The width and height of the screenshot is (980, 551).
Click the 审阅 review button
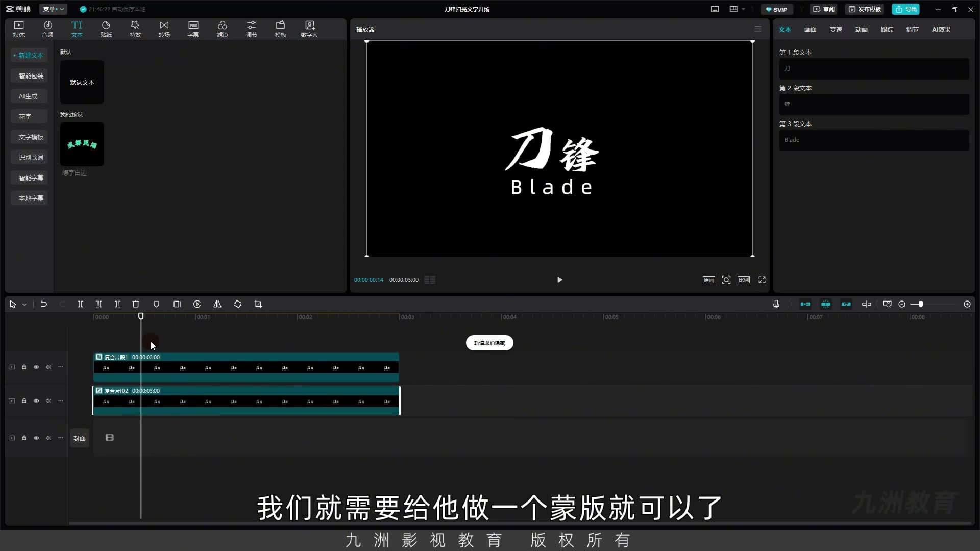(823, 9)
